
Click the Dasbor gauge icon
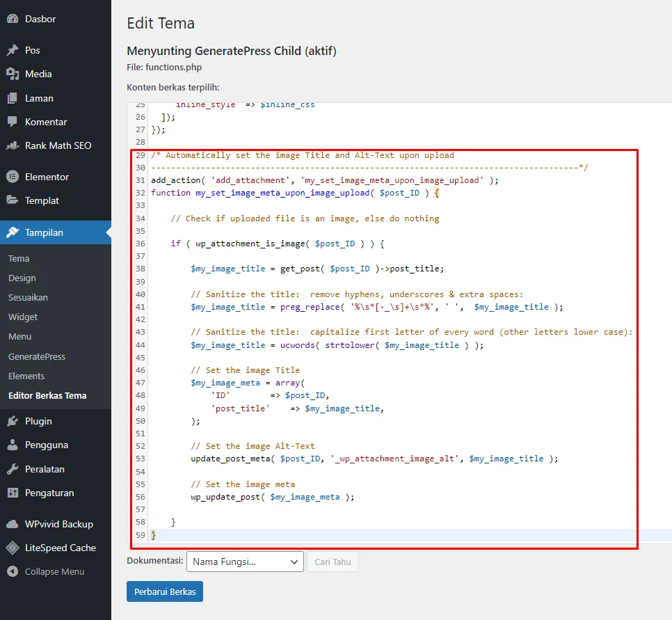[13, 19]
